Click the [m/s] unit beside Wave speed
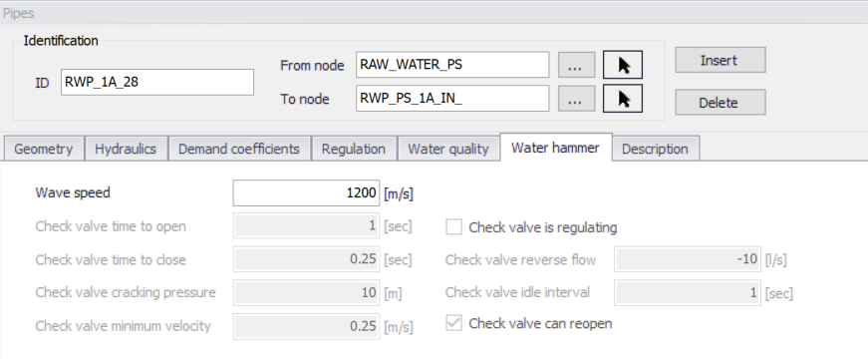The width and height of the screenshot is (868, 359). [399, 193]
